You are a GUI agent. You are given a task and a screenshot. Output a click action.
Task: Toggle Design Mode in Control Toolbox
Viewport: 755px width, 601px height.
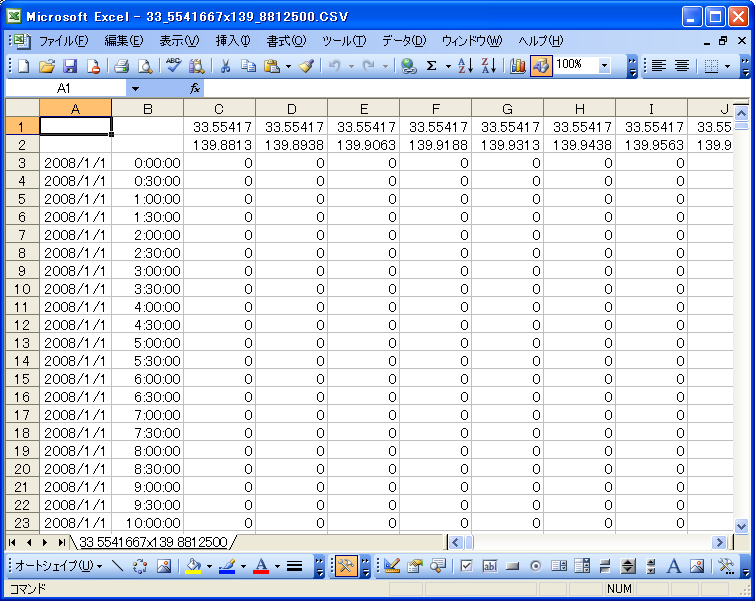click(392, 566)
